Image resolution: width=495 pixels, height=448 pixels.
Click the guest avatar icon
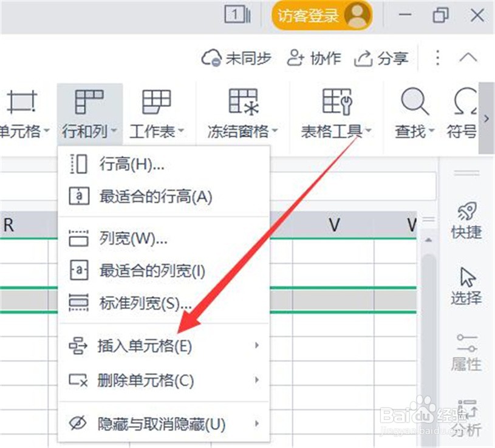pyautogui.click(x=357, y=15)
